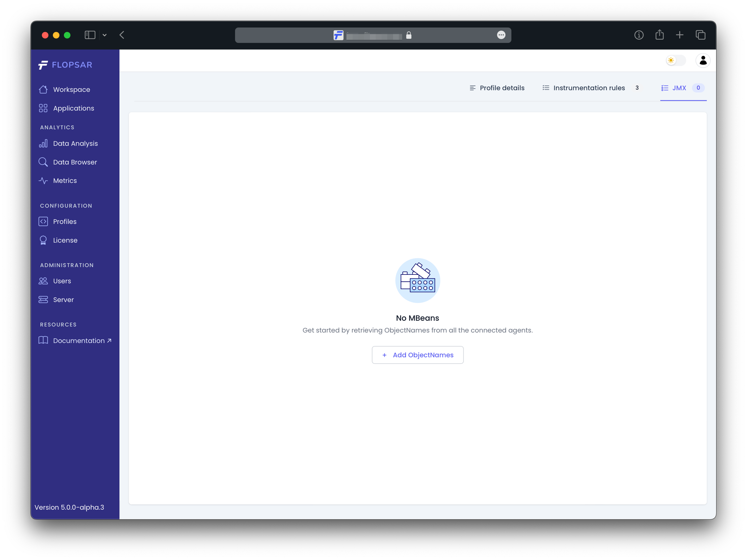This screenshot has width=747, height=560.
Task: Go to the Users administration page
Action: click(x=62, y=281)
